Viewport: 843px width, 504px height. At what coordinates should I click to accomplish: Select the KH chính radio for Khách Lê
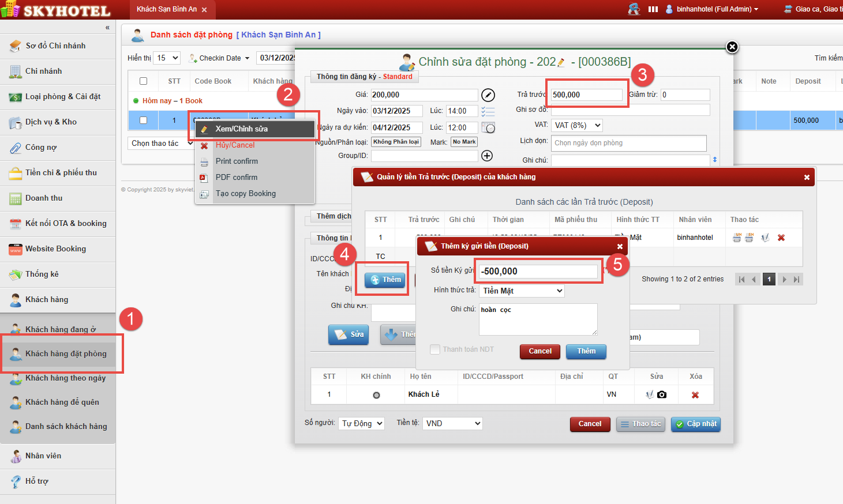click(376, 395)
